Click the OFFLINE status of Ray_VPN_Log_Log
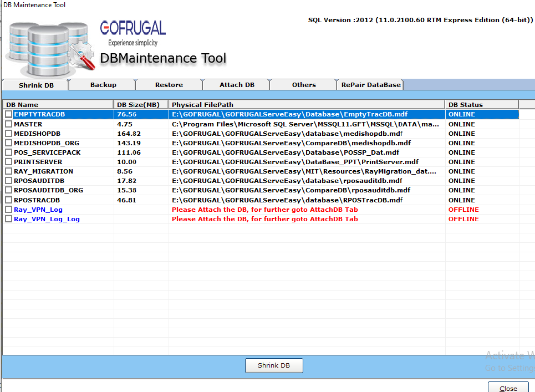Image resolution: width=535 pixels, height=392 pixels. click(x=463, y=219)
